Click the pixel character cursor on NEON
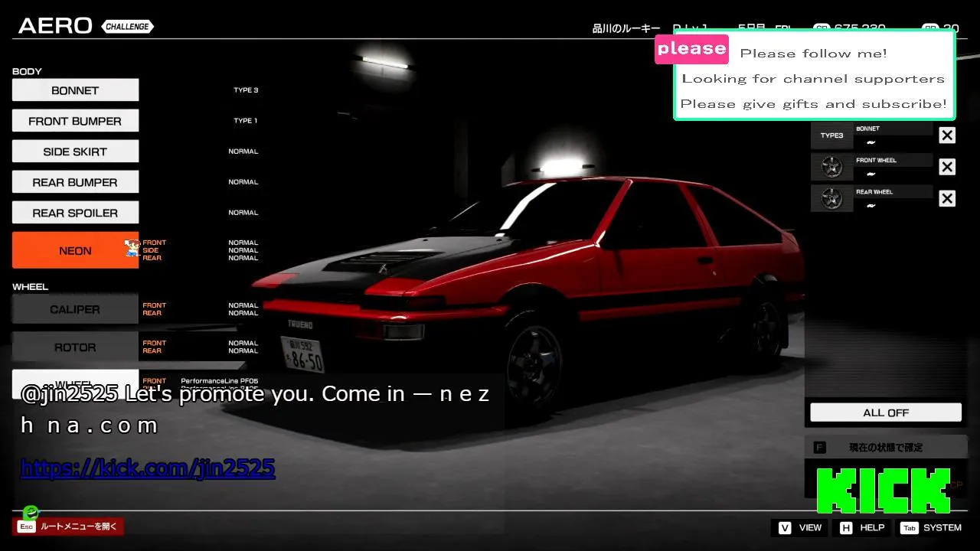The image size is (980, 551). (132, 248)
